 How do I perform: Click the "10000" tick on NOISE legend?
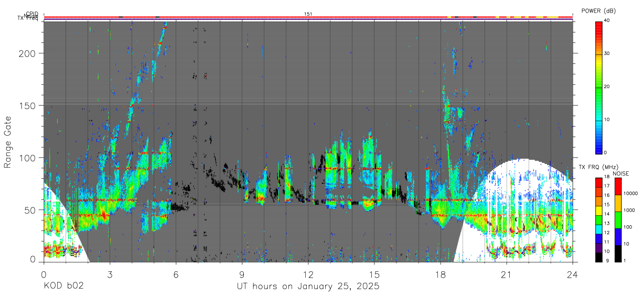point(631,194)
